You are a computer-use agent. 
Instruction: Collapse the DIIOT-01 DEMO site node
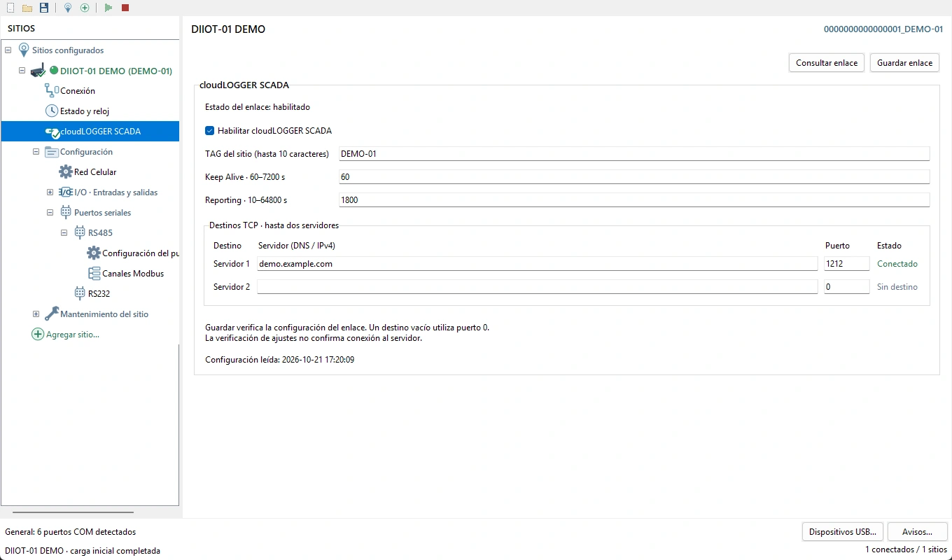(22, 71)
